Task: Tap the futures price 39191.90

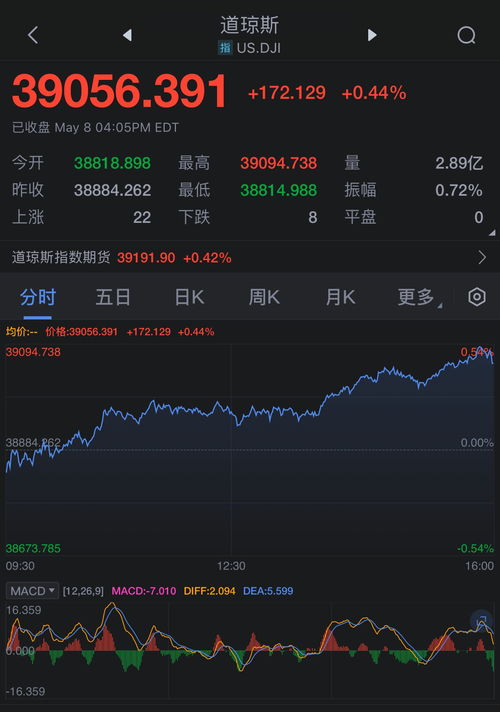Action: (146, 258)
